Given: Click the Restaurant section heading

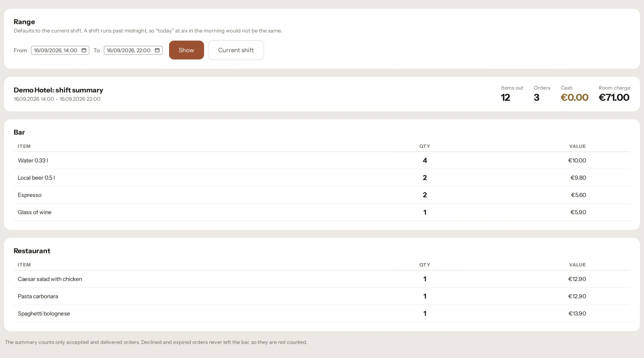Looking at the screenshot, I should point(32,251).
